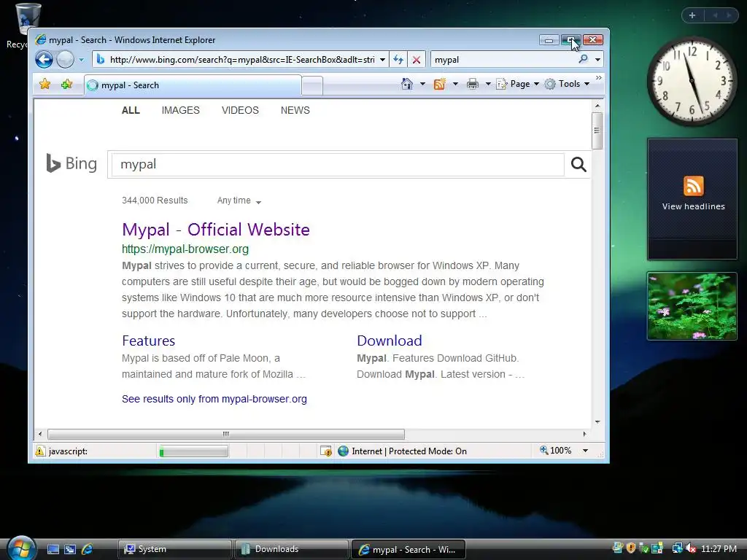Open the Page menu
Viewport: 747px width, 560px height.
click(518, 84)
